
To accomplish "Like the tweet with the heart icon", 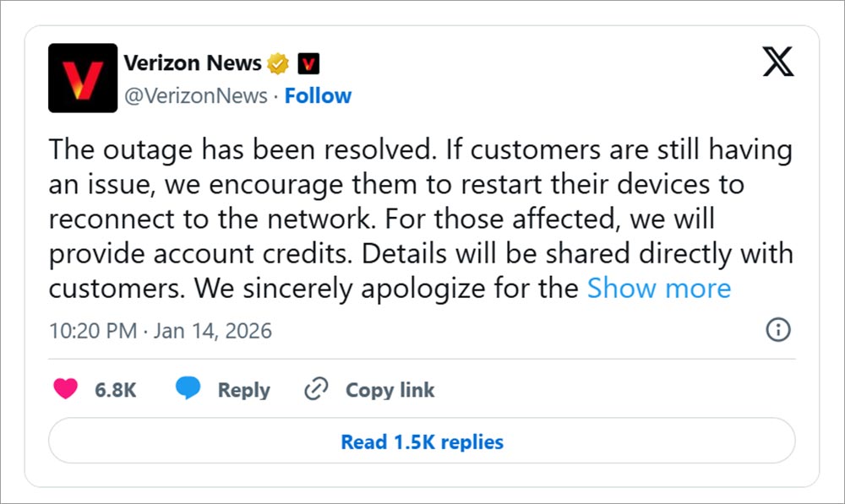I will 66,389.
